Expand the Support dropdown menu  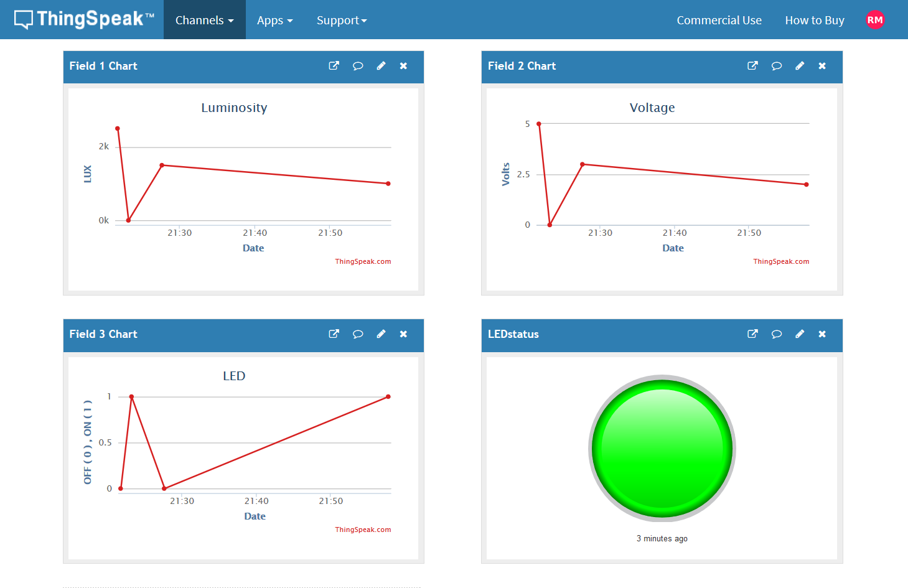point(342,20)
